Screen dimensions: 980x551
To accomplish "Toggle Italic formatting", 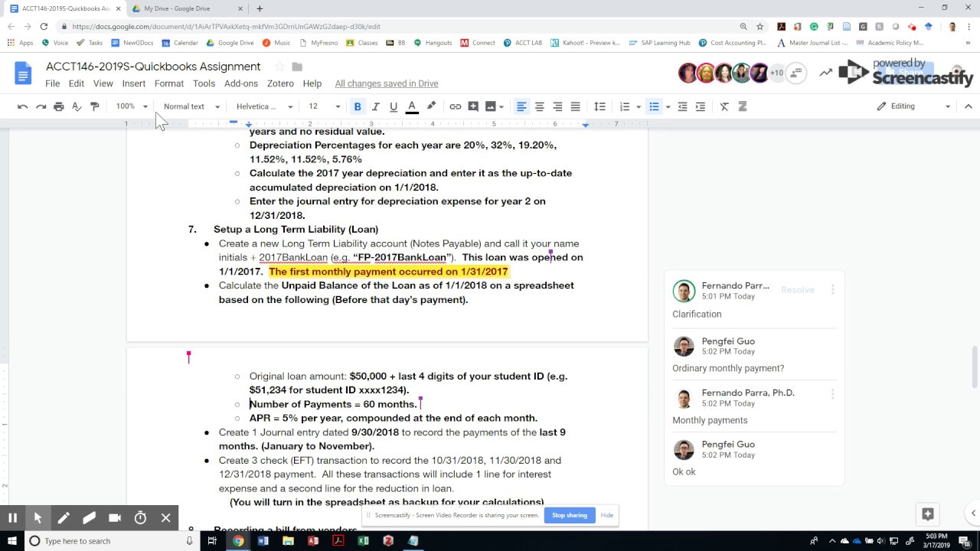I will click(x=376, y=106).
